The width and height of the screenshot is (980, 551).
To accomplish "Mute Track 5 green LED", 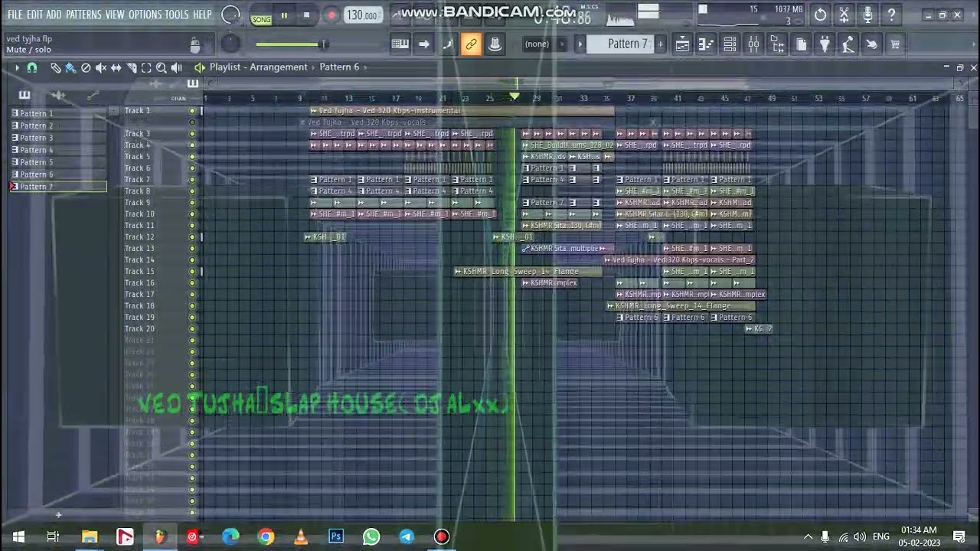I will (x=192, y=157).
